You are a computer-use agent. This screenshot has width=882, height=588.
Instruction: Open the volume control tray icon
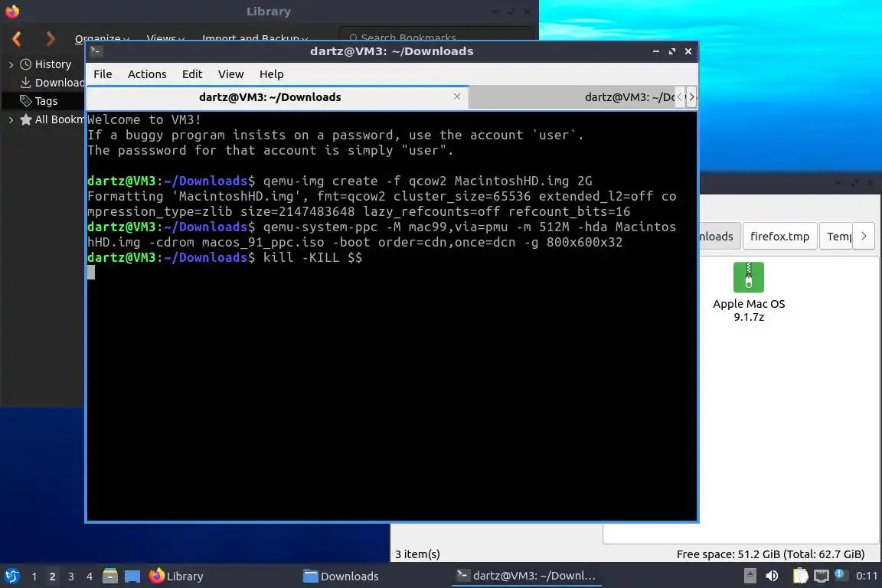coord(772,577)
